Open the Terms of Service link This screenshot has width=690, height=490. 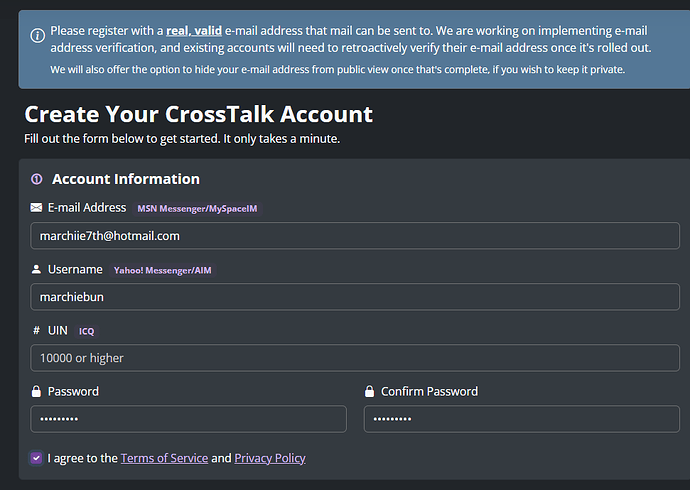coord(164,458)
